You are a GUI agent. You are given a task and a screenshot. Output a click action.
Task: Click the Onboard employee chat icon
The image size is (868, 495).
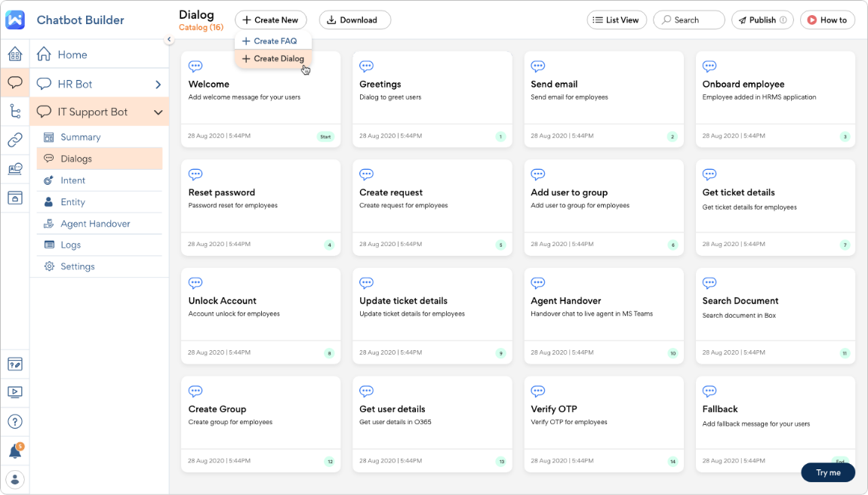pos(709,66)
